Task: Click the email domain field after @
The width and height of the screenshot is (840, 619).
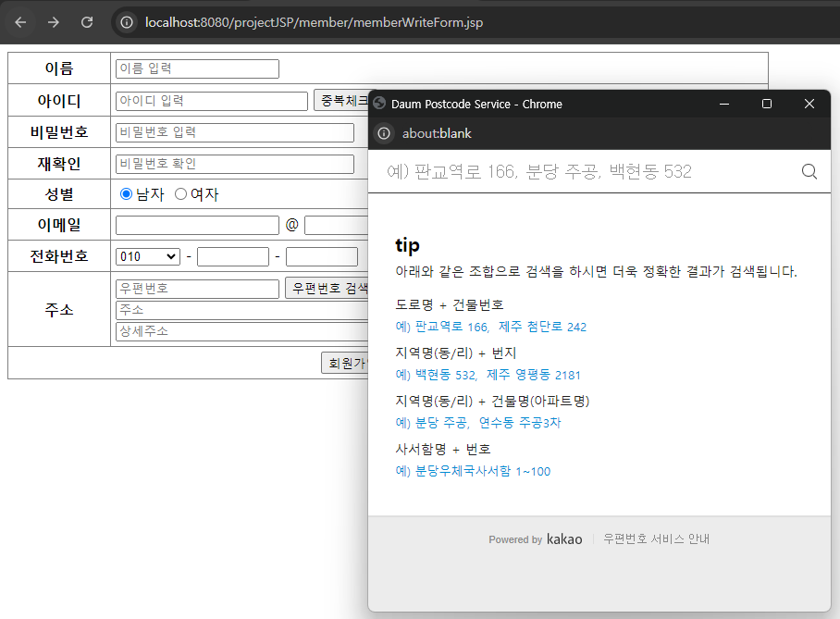Action: (x=337, y=225)
